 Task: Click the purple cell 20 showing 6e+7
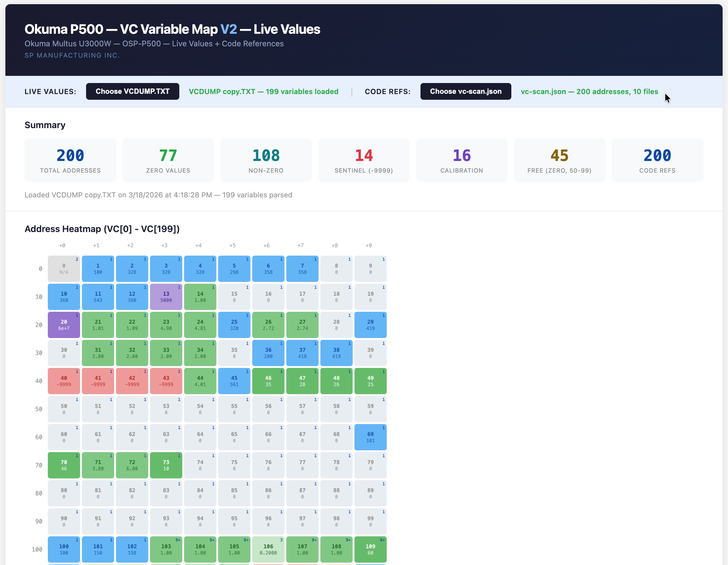[63, 325]
